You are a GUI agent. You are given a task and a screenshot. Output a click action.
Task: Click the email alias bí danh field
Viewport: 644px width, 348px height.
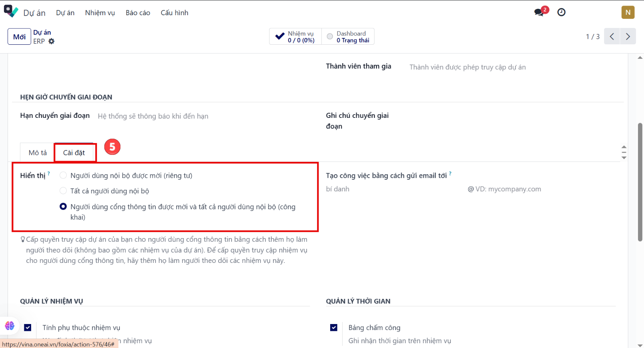(x=393, y=189)
